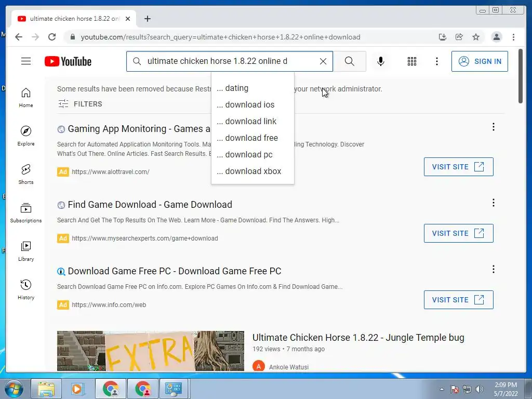Click the browser address bar URL

[220, 37]
